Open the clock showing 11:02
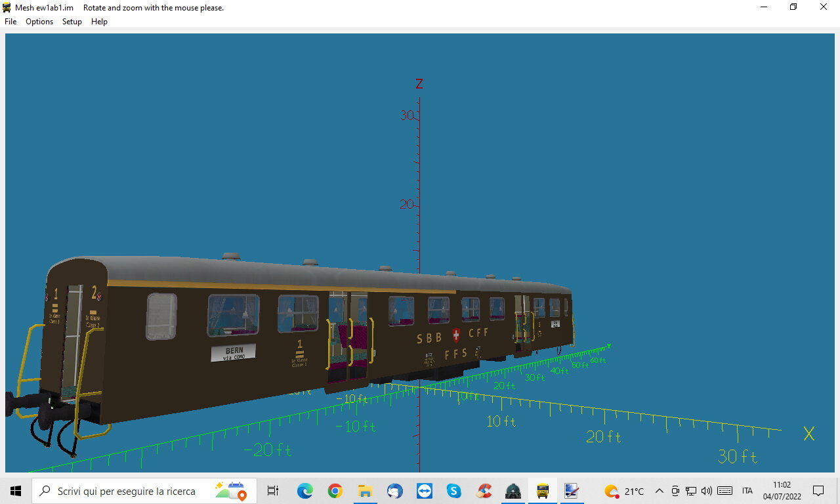The width and height of the screenshot is (840, 504). tap(782, 491)
